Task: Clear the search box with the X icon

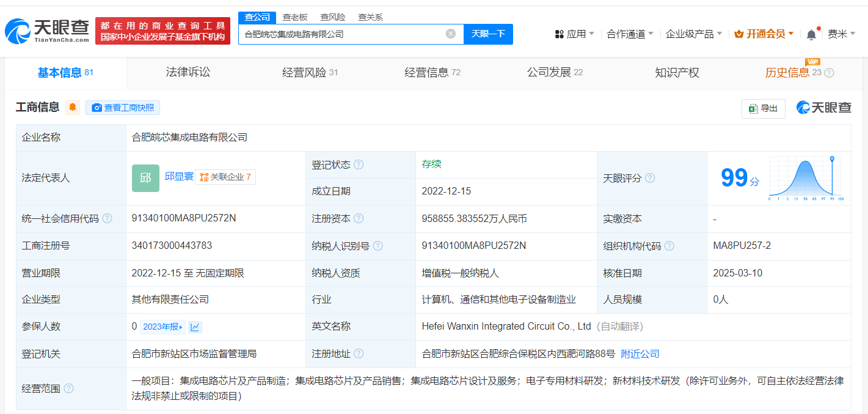Action: pos(451,34)
